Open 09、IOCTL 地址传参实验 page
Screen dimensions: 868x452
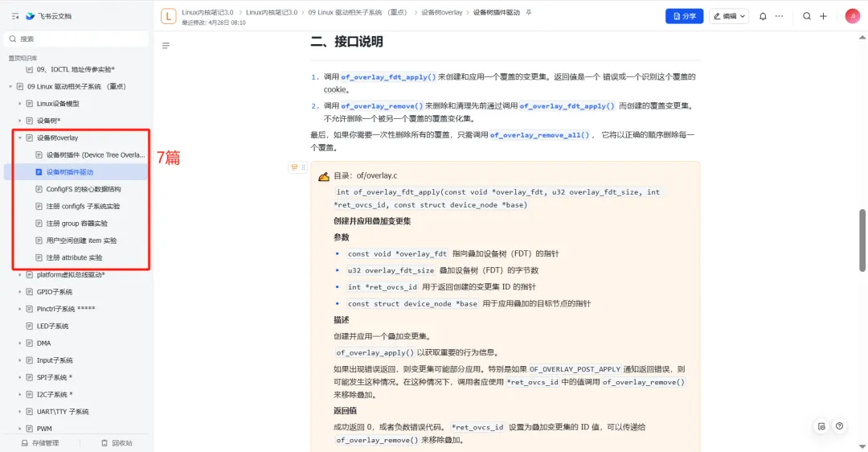[x=76, y=69]
